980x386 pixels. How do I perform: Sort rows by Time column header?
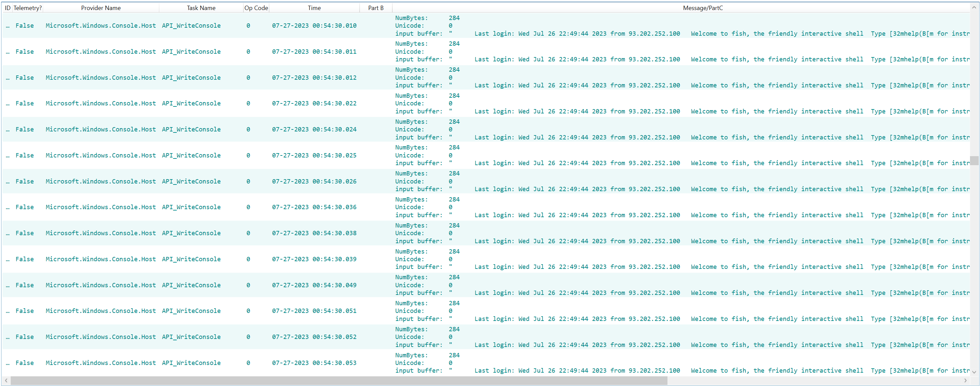pos(314,8)
